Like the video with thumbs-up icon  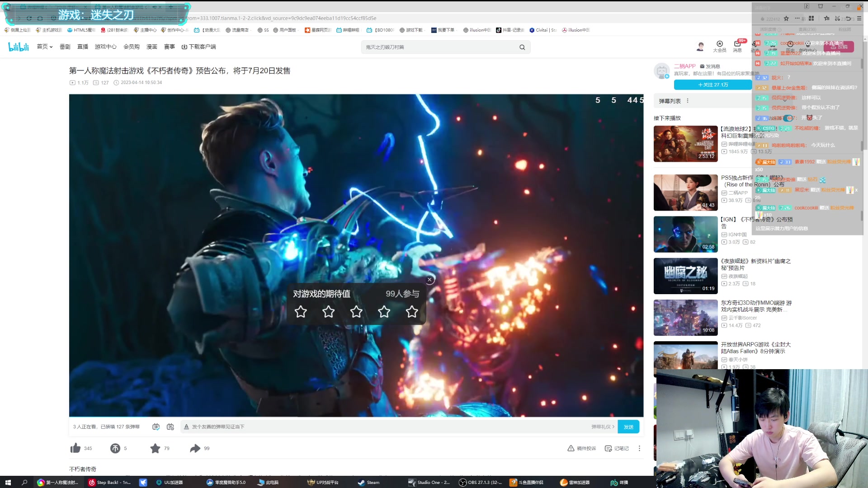point(75,448)
